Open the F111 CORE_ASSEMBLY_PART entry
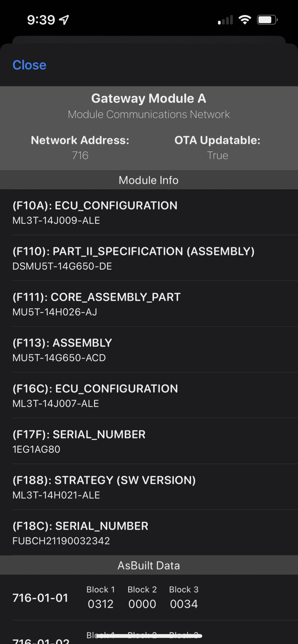This screenshot has width=298, height=644. (x=149, y=304)
